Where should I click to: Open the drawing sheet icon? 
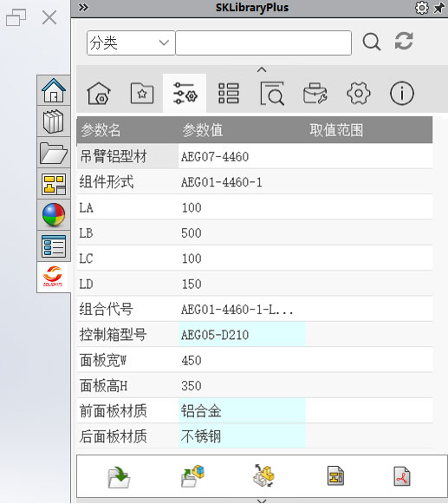point(335,476)
